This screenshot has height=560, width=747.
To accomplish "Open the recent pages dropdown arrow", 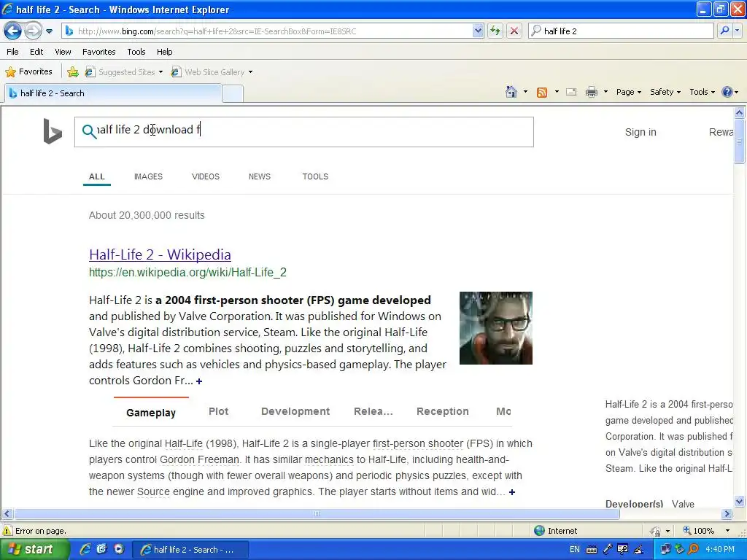I will (49, 31).
